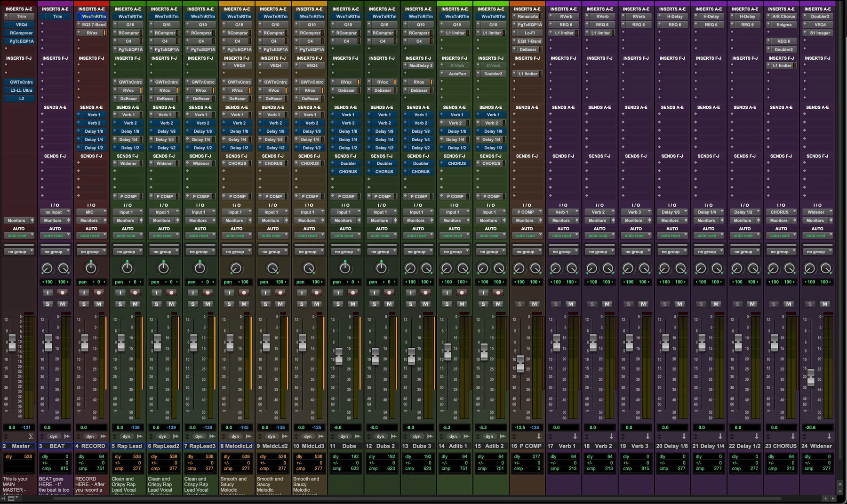Click the -8.0 volume readout on Dubs

point(346,428)
